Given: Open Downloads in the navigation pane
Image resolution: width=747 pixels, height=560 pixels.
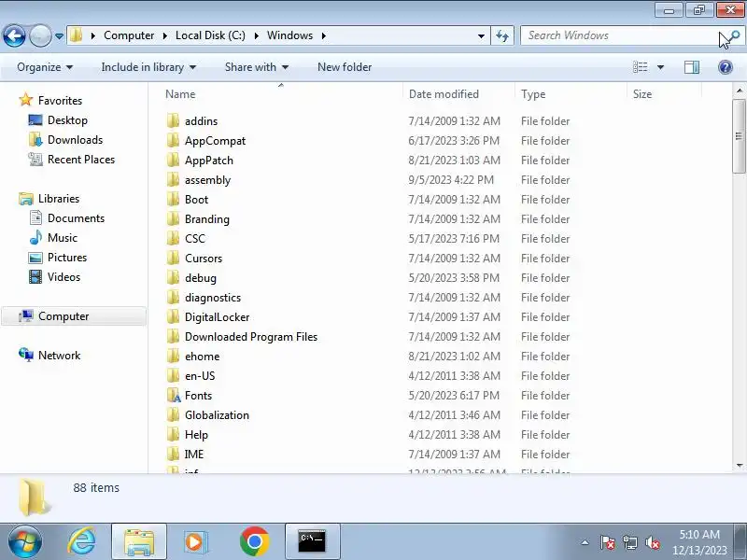Looking at the screenshot, I should tap(75, 139).
